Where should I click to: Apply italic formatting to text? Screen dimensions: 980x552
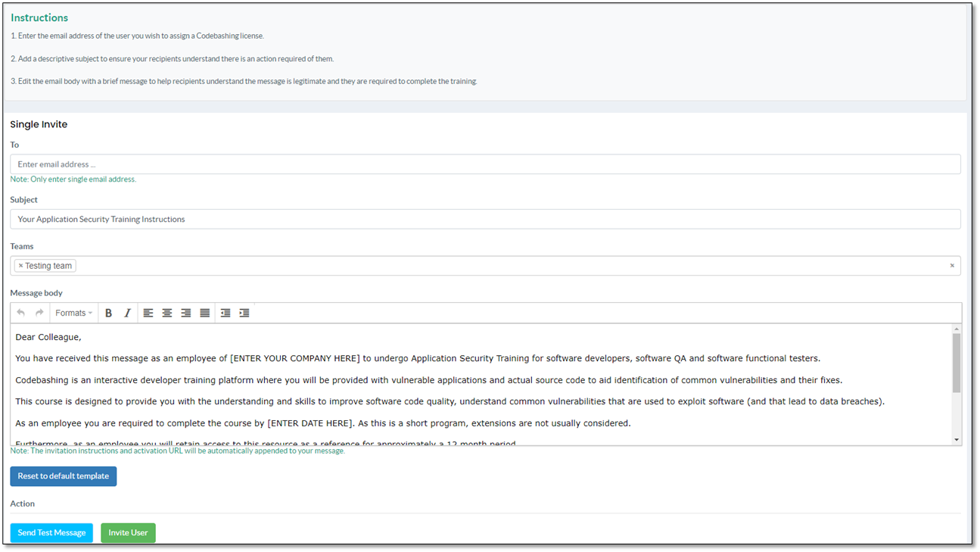[127, 313]
